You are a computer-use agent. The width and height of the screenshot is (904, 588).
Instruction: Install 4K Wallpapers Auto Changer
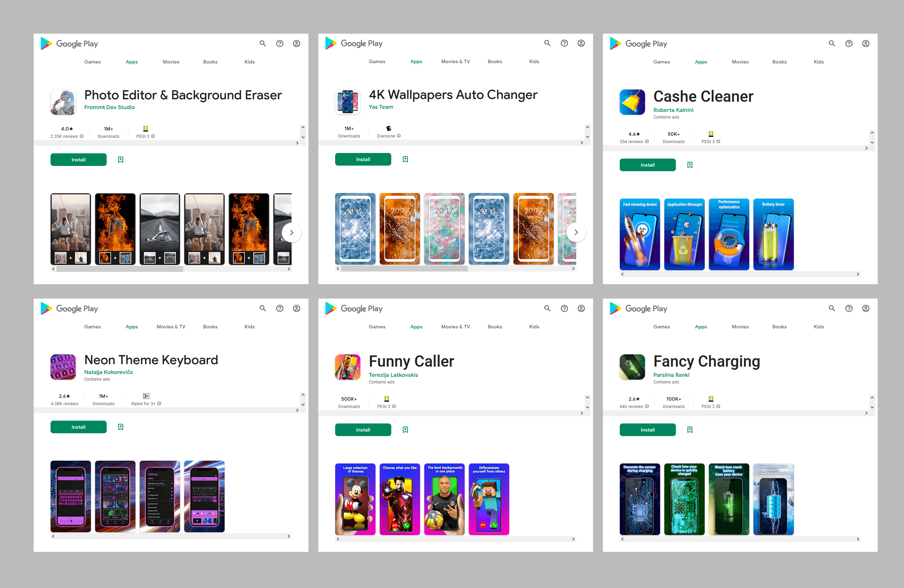(x=363, y=159)
